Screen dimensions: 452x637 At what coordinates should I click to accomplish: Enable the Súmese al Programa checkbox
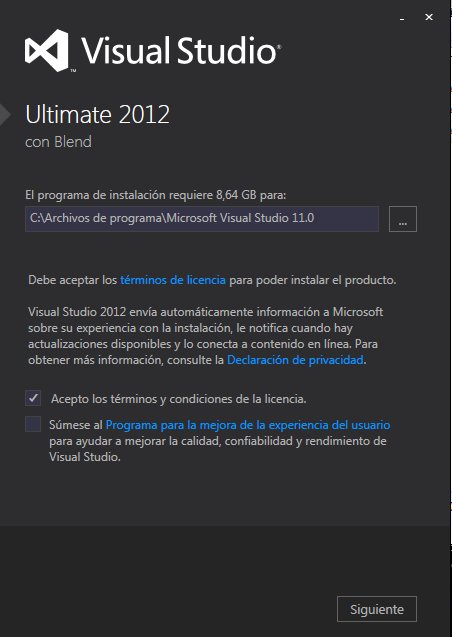coord(33,424)
